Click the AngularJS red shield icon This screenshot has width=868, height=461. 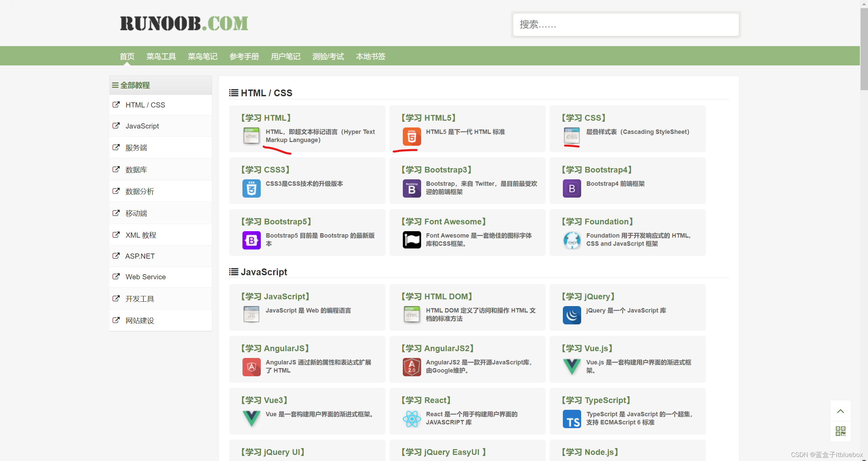(251, 367)
